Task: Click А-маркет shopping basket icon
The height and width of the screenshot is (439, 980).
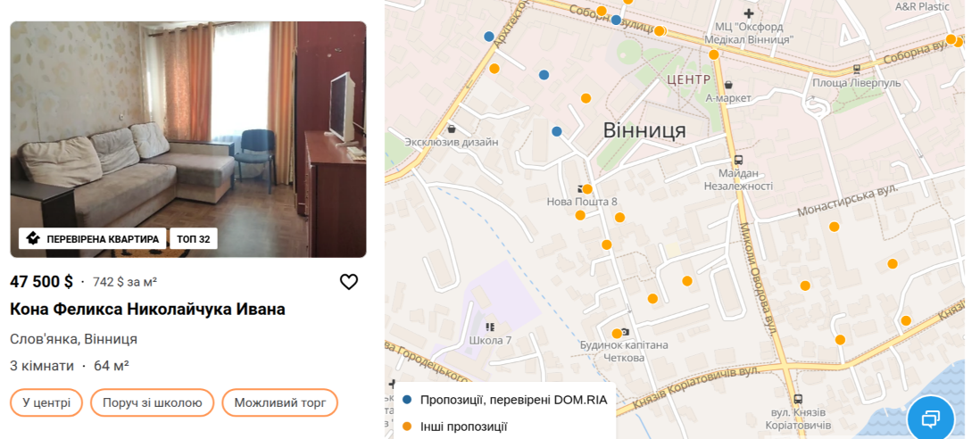Action: [x=728, y=85]
